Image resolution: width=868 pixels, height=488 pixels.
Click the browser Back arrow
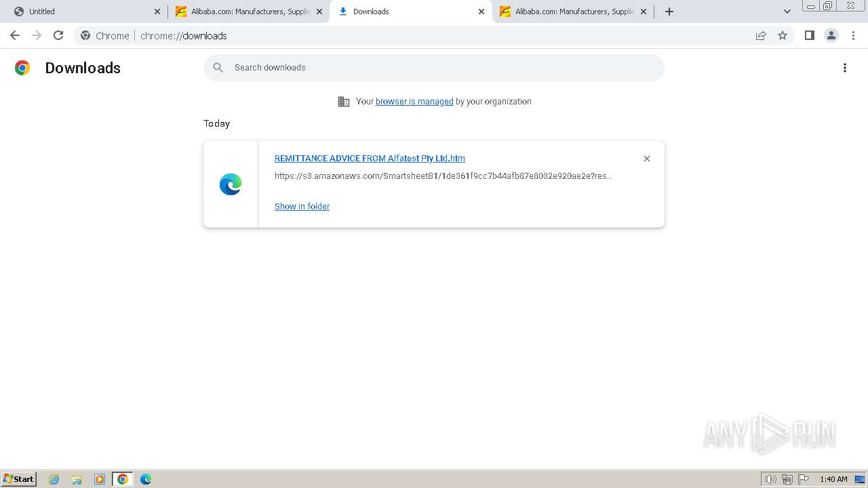coord(15,35)
